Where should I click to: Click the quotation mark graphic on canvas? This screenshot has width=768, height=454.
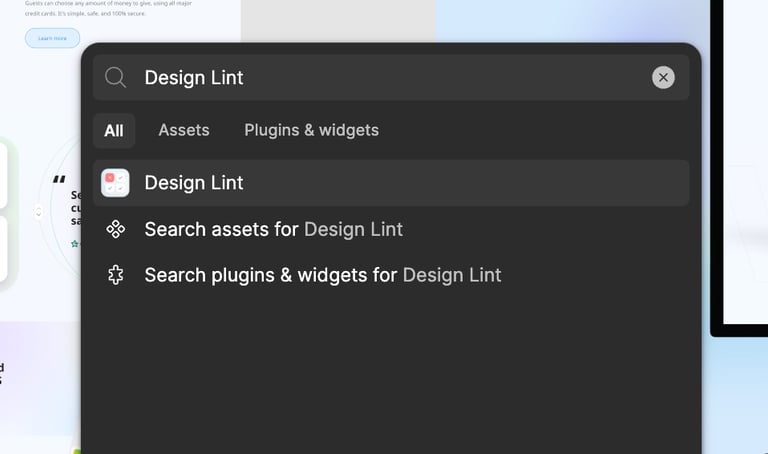click(x=59, y=179)
